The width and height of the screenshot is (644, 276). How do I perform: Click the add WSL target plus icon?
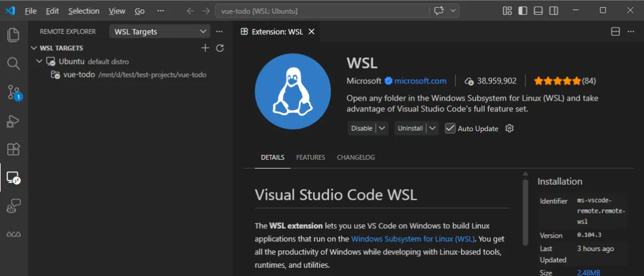(x=205, y=48)
